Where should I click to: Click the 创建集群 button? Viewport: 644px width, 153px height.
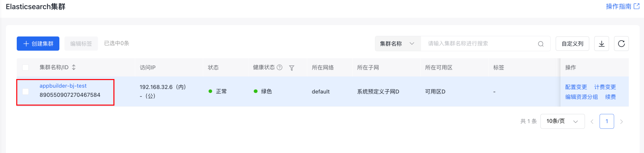tap(38, 44)
